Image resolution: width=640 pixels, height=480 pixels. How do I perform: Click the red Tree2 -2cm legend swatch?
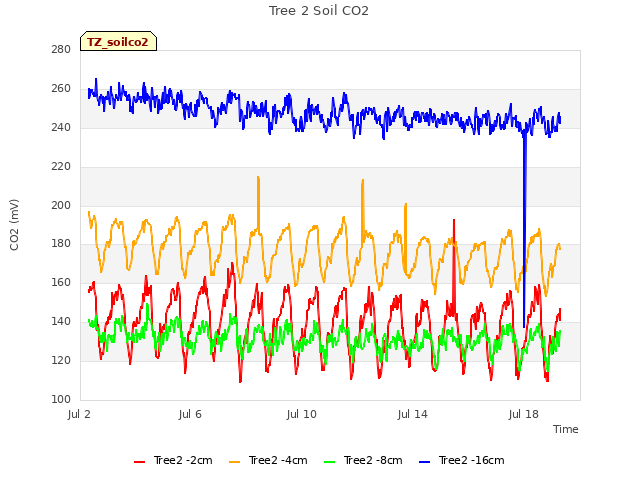pos(140,462)
